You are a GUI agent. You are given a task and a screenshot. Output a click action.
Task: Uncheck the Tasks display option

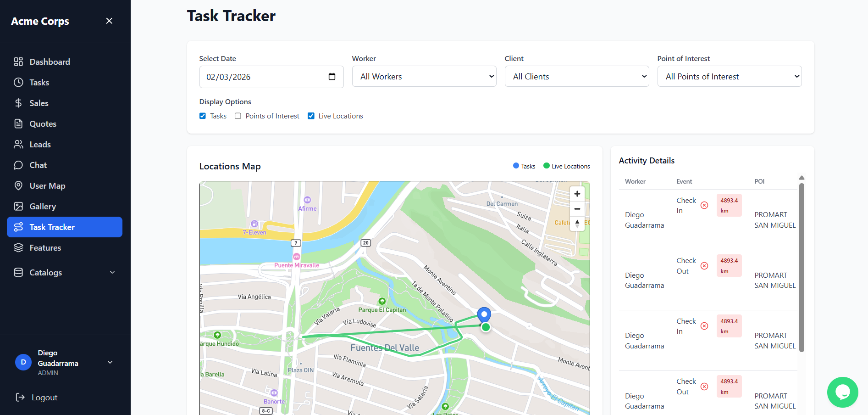[x=203, y=116]
